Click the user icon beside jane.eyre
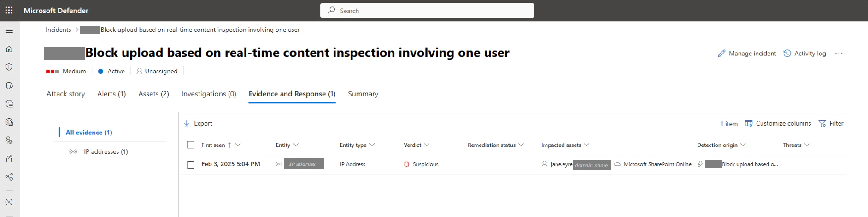The image size is (868, 217). (545, 164)
